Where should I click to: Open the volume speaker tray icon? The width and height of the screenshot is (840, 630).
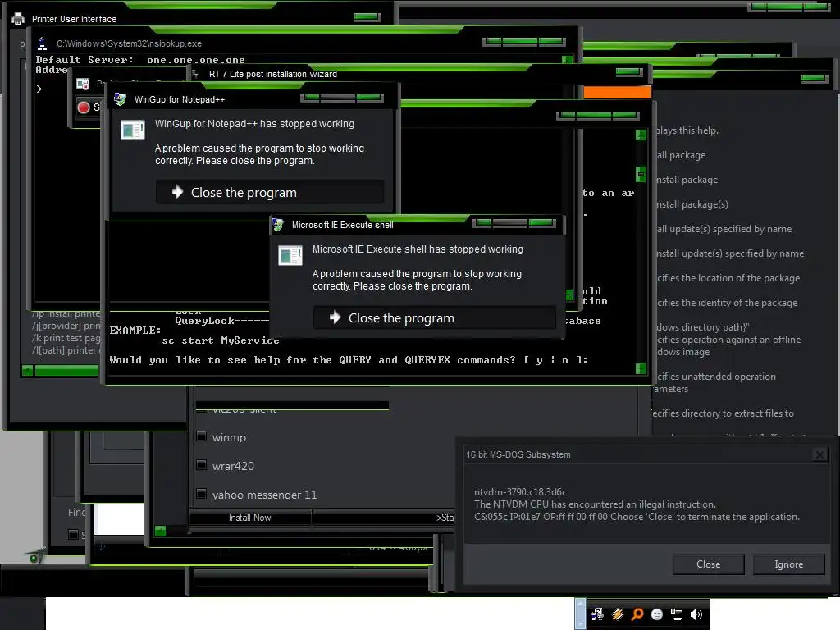click(x=696, y=614)
